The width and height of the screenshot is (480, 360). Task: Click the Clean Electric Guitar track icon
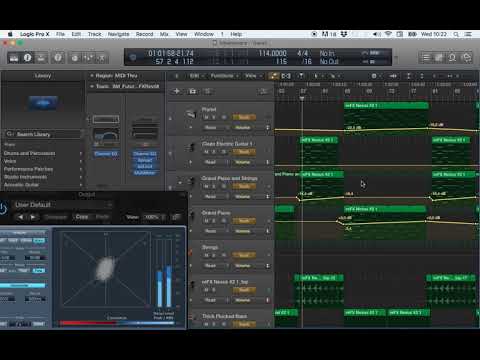[x=191, y=148]
